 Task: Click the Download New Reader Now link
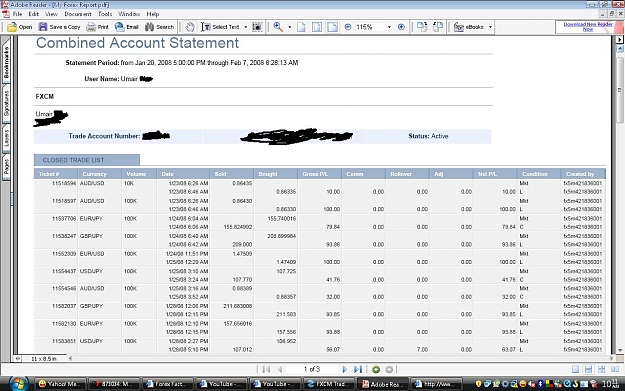pos(588,27)
